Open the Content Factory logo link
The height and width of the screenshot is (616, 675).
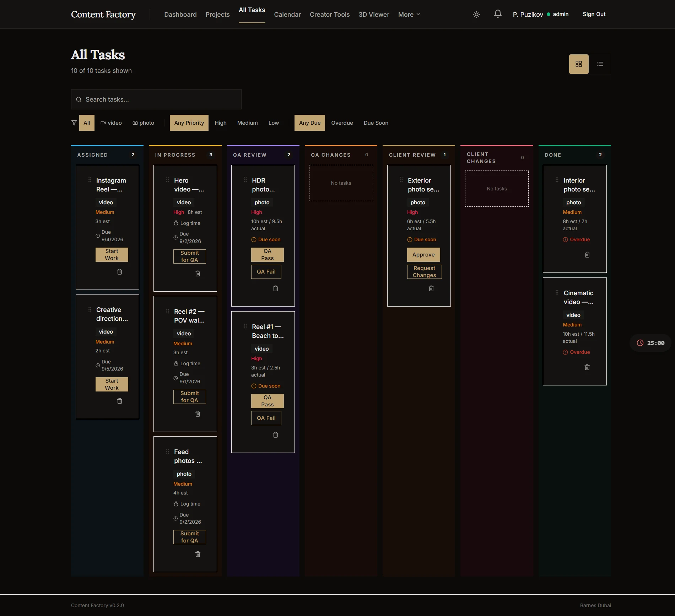(x=103, y=14)
